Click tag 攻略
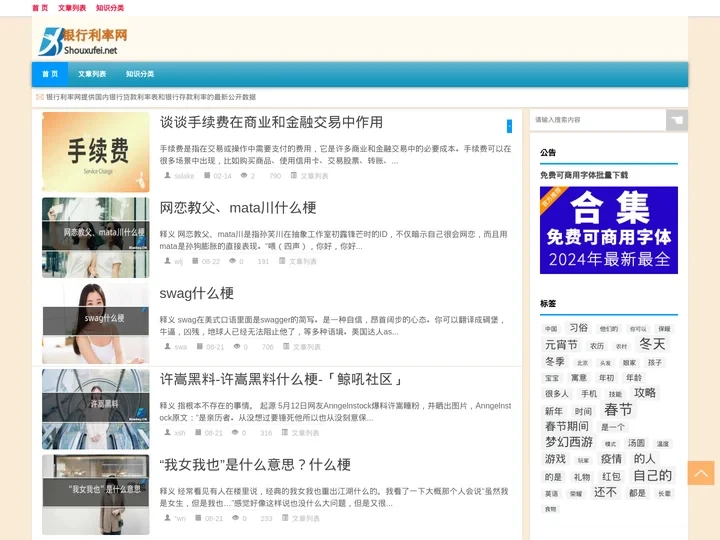This screenshot has height=540, width=720. (645, 393)
